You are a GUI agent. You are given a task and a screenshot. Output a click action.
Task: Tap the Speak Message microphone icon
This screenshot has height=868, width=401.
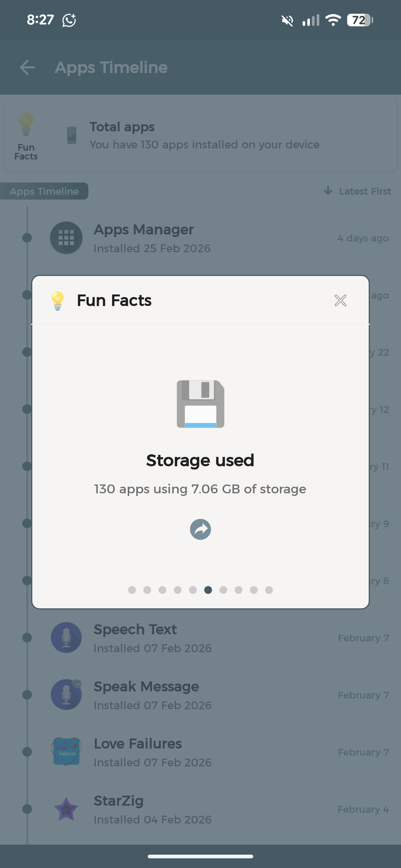(x=66, y=695)
